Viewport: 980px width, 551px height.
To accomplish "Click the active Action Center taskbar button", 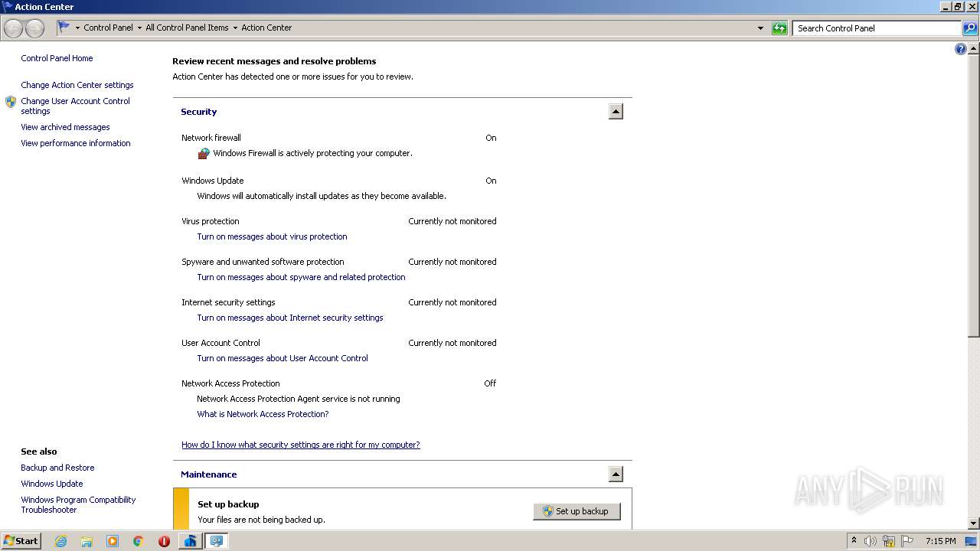I will 217,541.
